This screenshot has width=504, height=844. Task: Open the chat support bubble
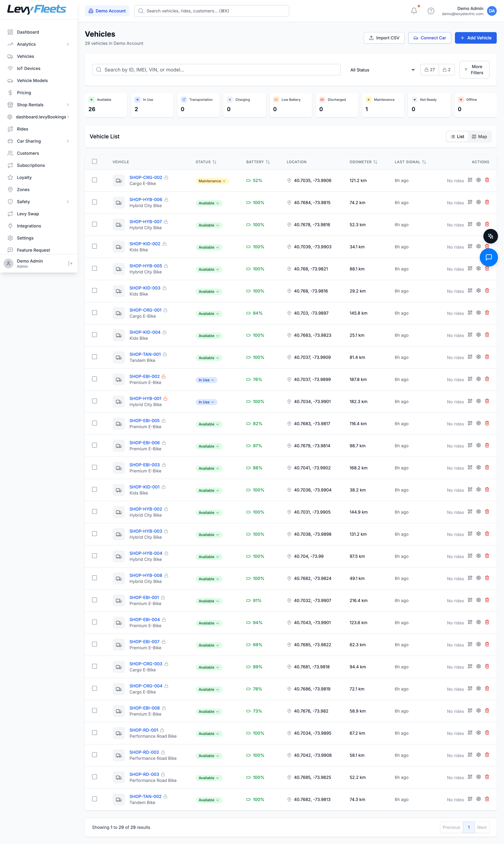pos(488,257)
